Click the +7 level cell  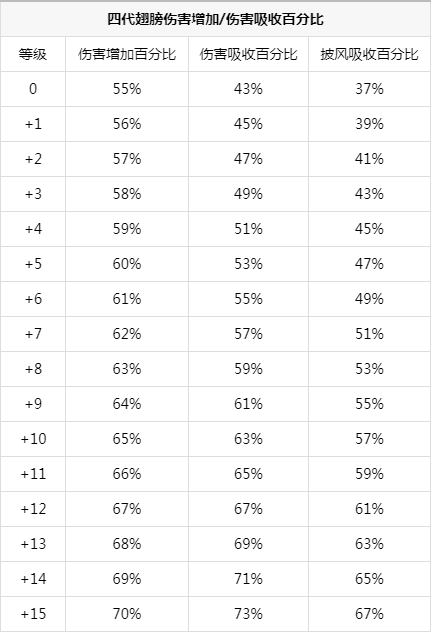tap(33, 334)
